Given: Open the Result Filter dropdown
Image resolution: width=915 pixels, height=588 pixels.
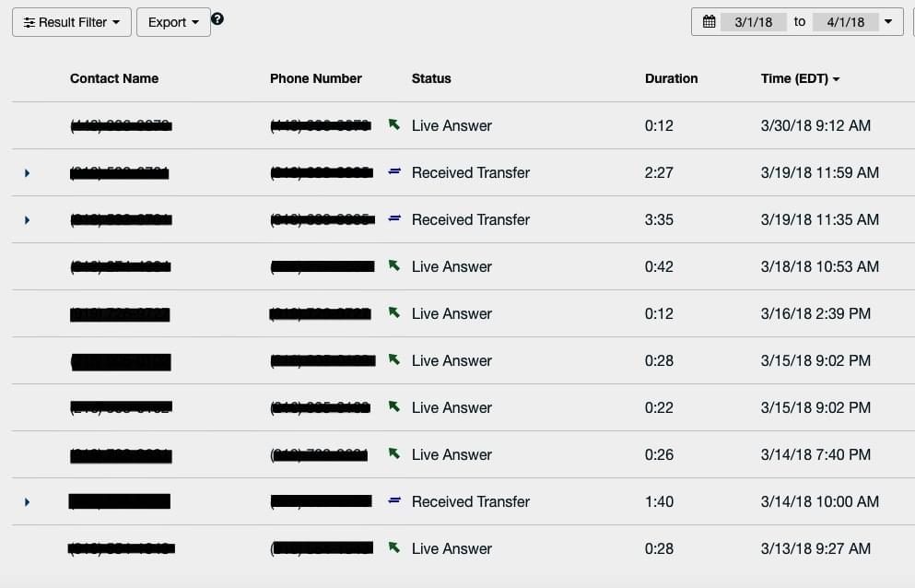Looking at the screenshot, I should (x=72, y=22).
